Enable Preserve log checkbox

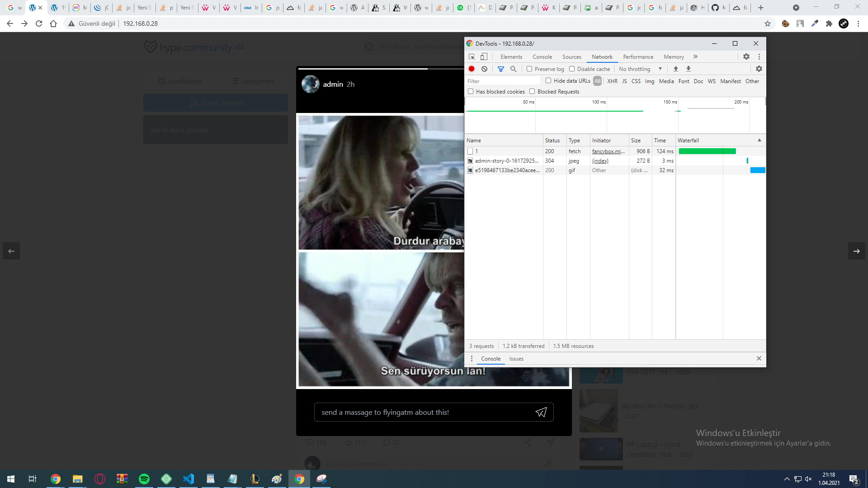[529, 69]
